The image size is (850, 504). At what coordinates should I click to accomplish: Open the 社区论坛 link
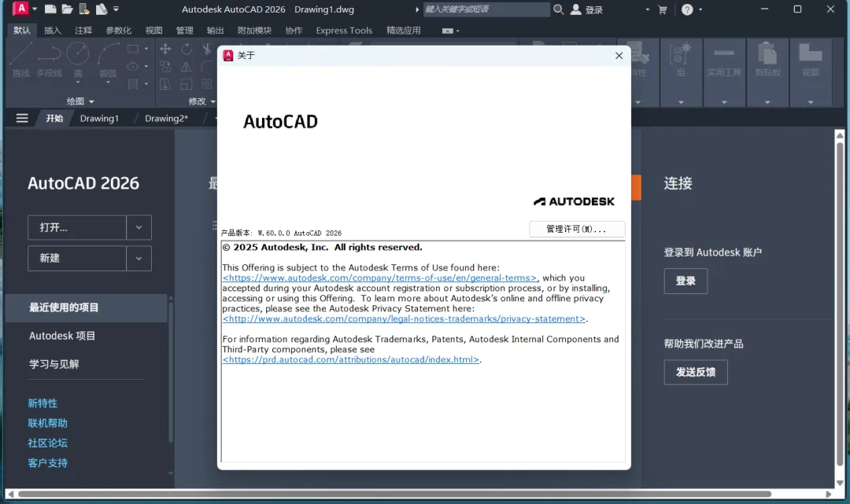[48, 443]
